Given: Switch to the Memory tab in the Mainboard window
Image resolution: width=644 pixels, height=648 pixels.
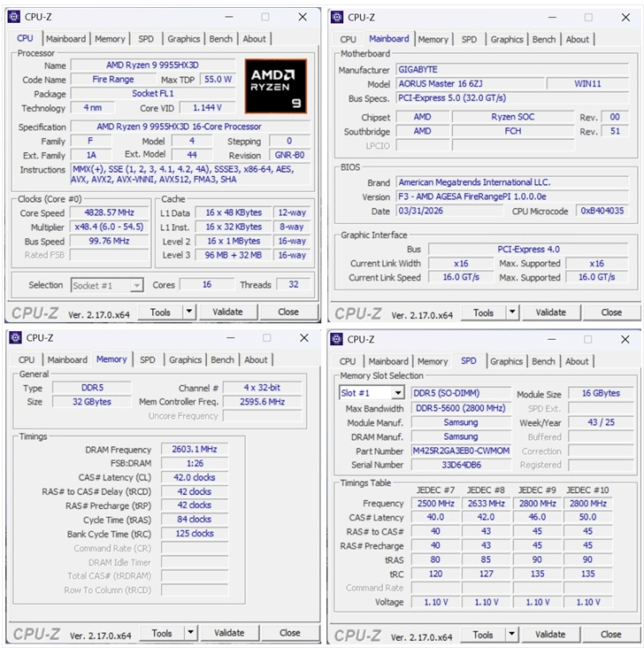Looking at the screenshot, I should tap(433, 39).
